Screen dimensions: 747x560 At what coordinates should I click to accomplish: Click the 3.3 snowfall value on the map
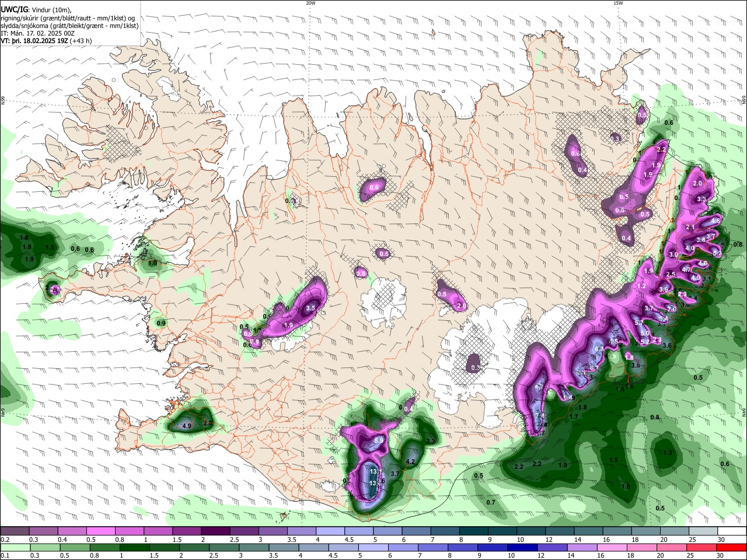[701, 199]
